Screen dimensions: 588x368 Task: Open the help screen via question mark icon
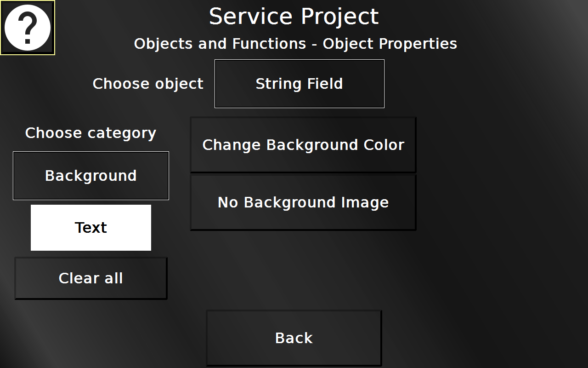28,27
